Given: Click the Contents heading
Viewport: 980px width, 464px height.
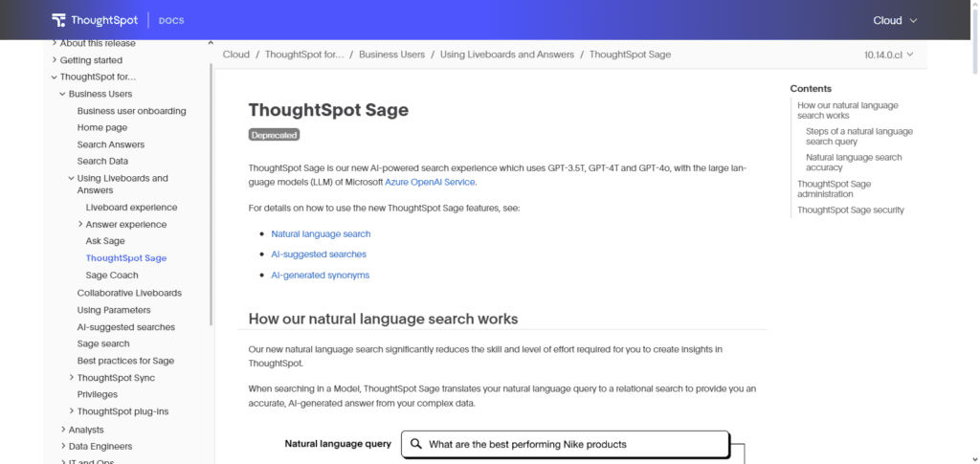Looking at the screenshot, I should point(811,89).
